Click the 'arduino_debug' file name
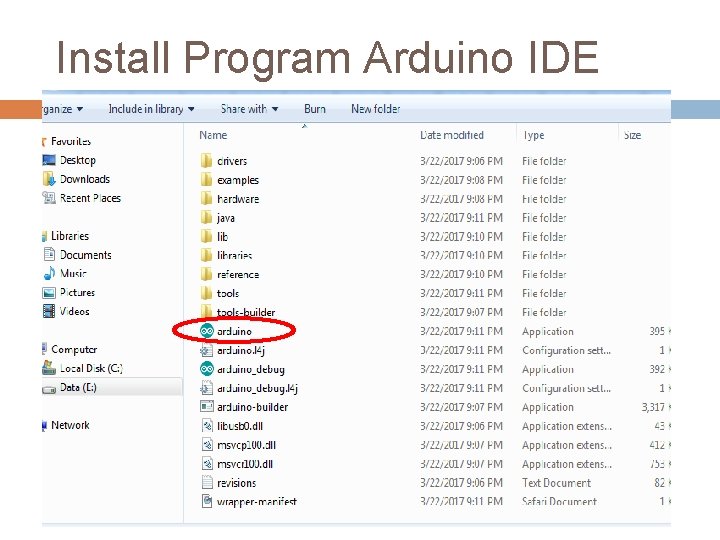This screenshot has width=720, height=540. [251, 369]
